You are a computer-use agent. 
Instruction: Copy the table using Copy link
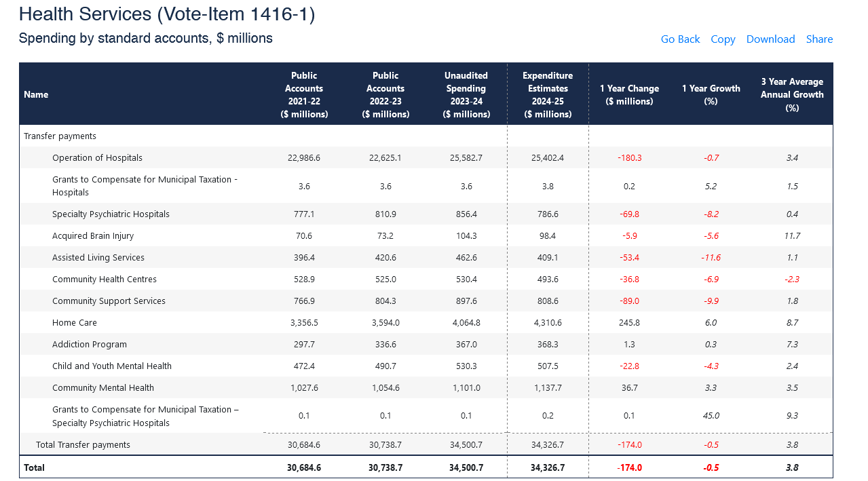pos(723,39)
